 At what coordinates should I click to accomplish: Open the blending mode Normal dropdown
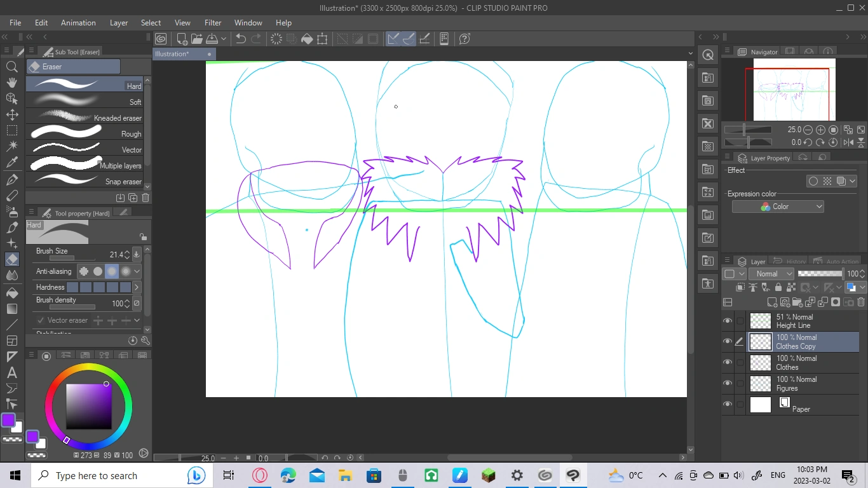(x=771, y=273)
